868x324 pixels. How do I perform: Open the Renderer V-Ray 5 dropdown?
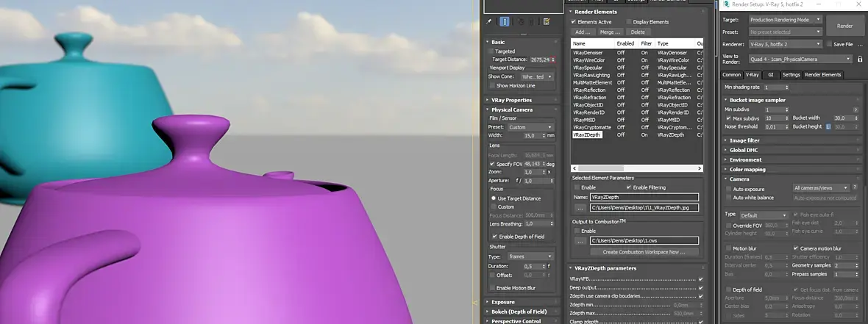pos(785,43)
